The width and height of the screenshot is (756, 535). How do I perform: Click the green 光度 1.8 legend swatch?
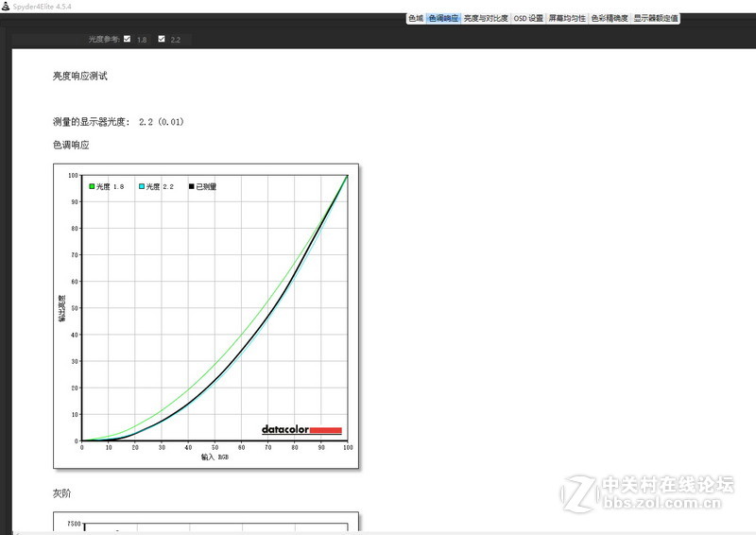point(92,186)
